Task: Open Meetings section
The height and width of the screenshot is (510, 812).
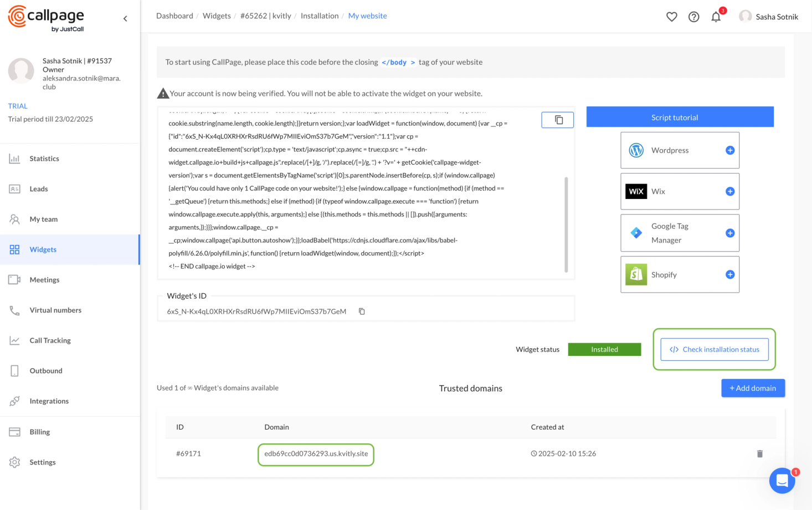Action: coord(70,280)
